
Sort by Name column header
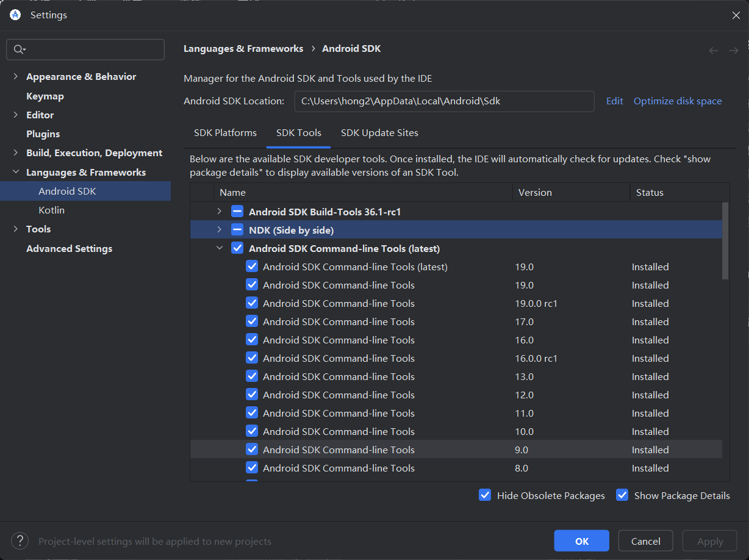click(363, 193)
